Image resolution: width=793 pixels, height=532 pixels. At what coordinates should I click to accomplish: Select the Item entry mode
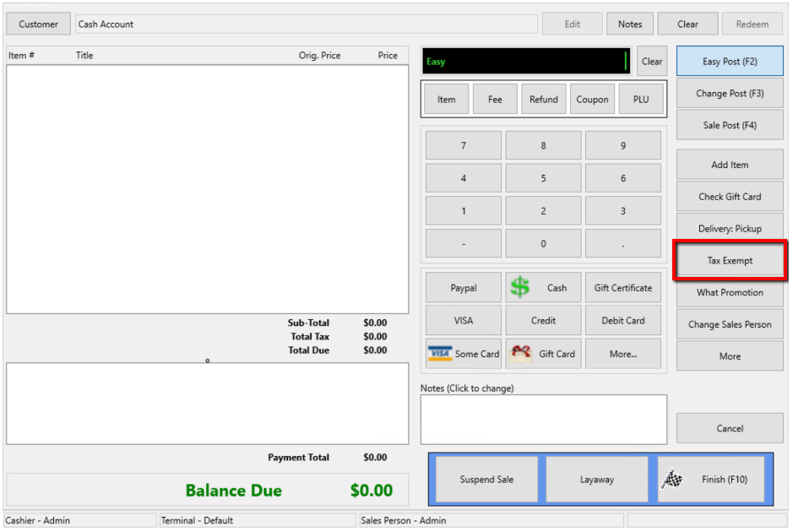[446, 99]
